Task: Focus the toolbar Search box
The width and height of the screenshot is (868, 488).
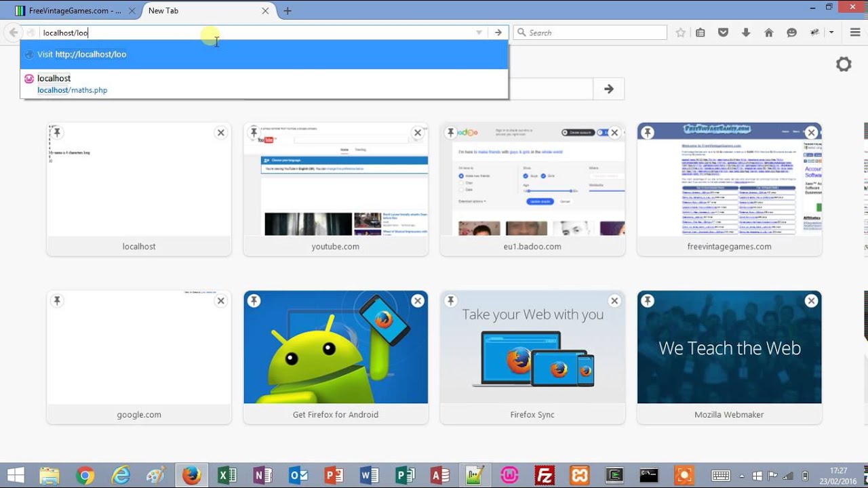Action: [x=590, y=33]
